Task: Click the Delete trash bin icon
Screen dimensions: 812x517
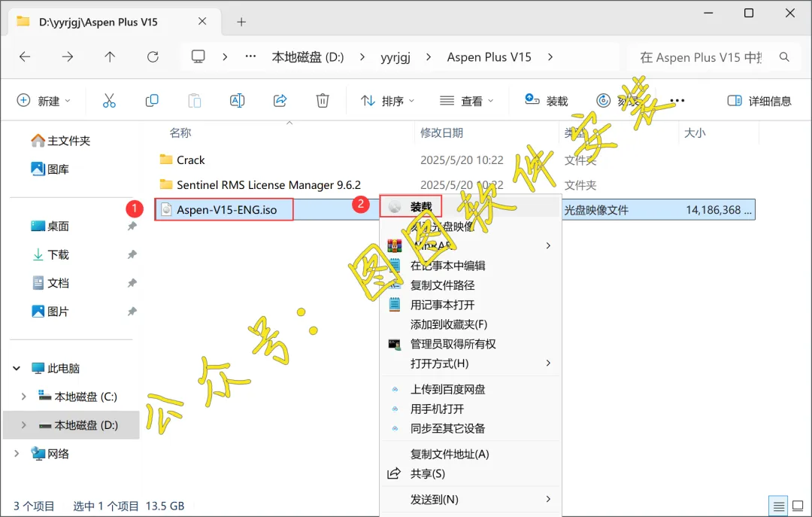Action: click(x=323, y=101)
